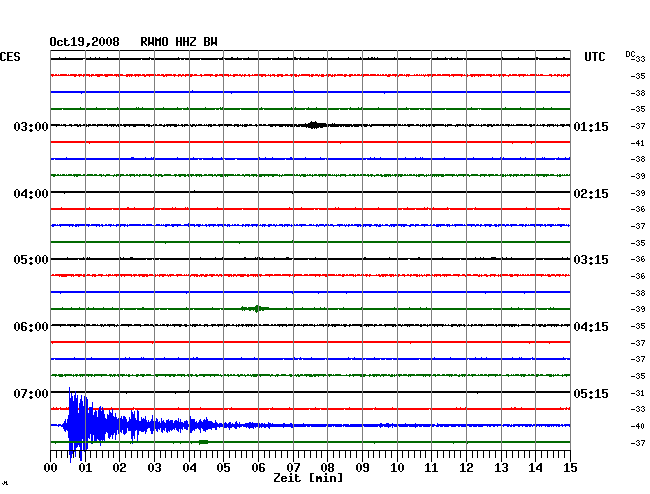The height and width of the screenshot is (494, 650).
Task: Click the "Zeit [min]" axis title
Action: [x=308, y=478]
